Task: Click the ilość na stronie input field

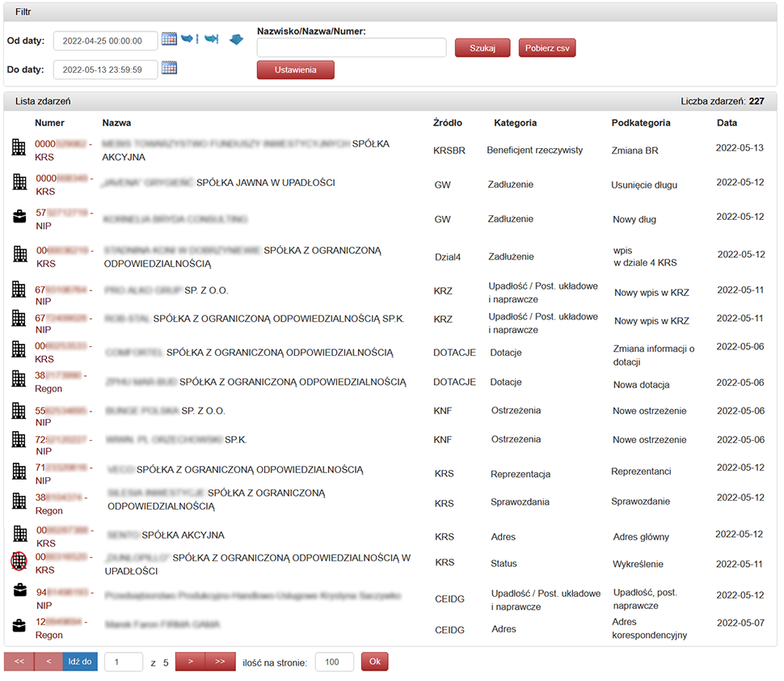Action: pyautogui.click(x=334, y=662)
